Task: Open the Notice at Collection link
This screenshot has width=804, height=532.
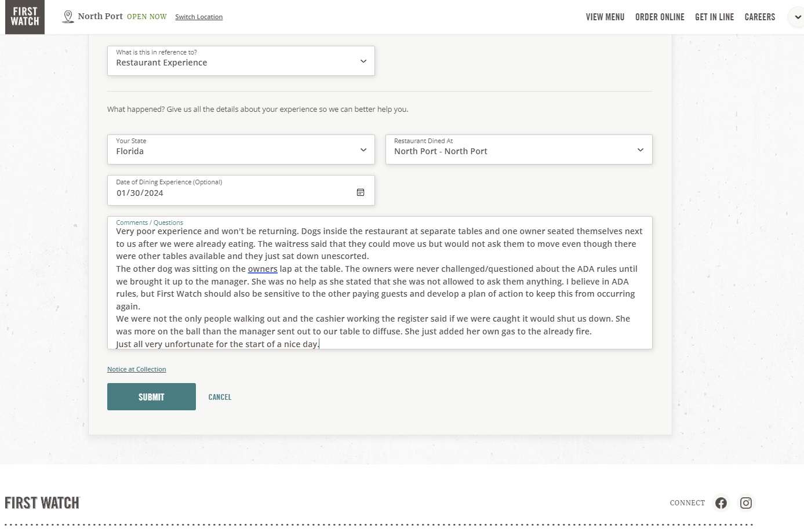Action: coord(137,369)
